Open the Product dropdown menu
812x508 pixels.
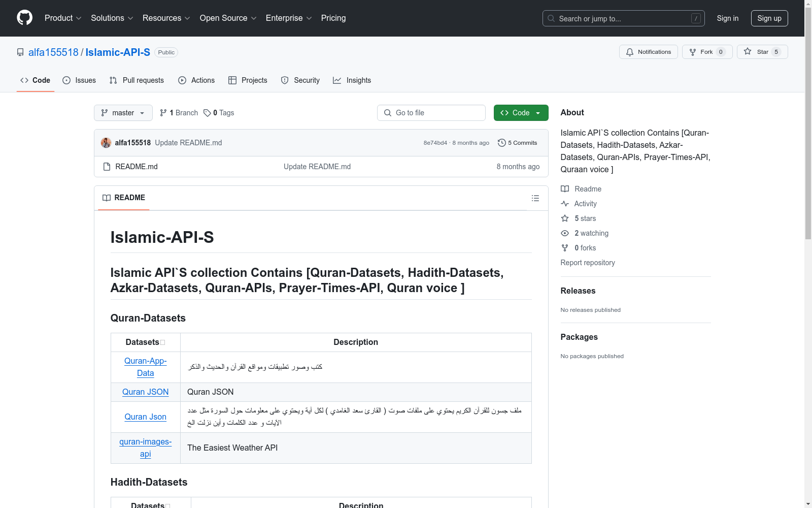(x=63, y=18)
